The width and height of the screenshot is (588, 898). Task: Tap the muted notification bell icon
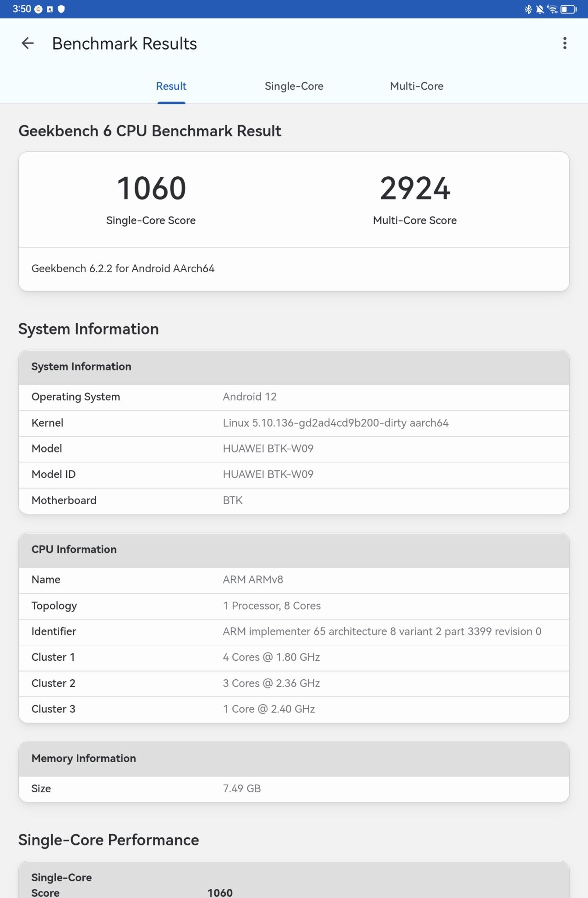pos(540,9)
